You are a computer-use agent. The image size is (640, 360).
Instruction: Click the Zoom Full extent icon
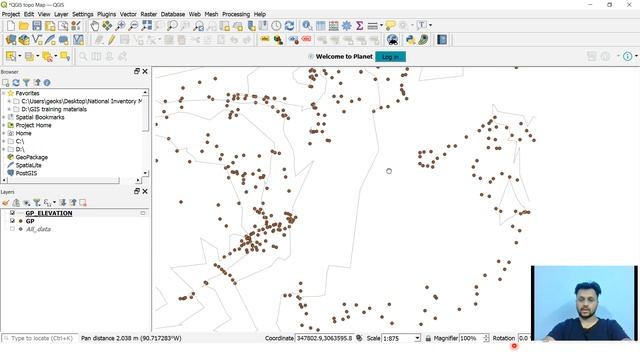point(147,26)
